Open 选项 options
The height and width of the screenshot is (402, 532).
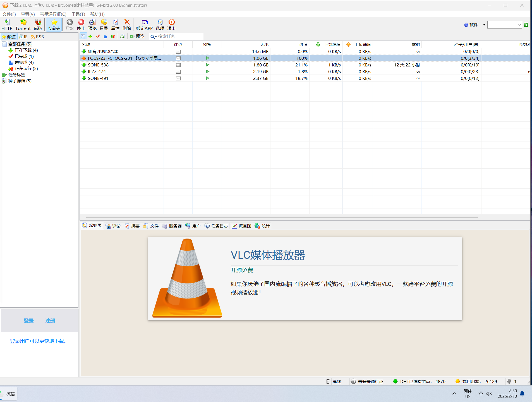160,25
